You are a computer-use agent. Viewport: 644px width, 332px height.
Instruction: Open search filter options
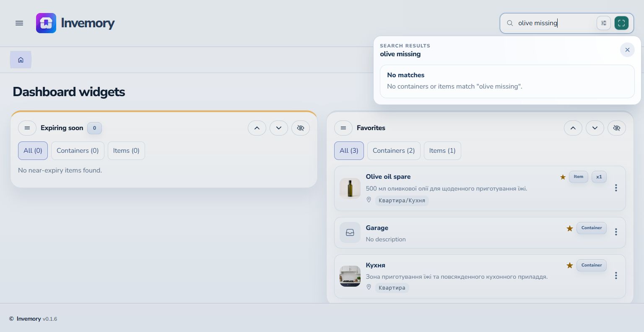tap(604, 23)
